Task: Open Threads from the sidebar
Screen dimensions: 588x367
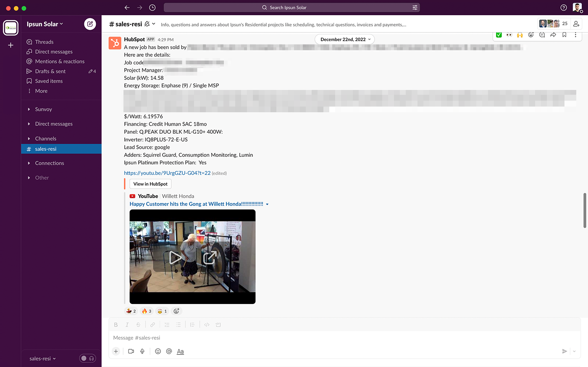Action: [45, 42]
